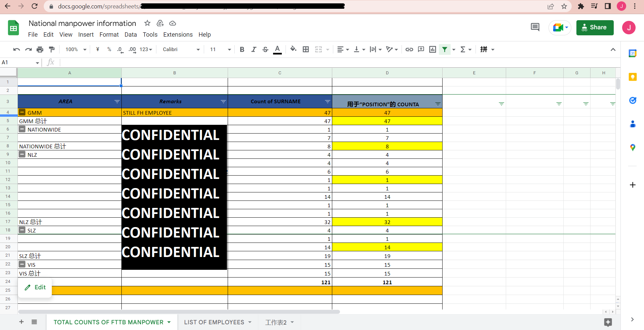Open the File menu
Image resolution: width=644 pixels, height=330 pixels.
tap(33, 35)
